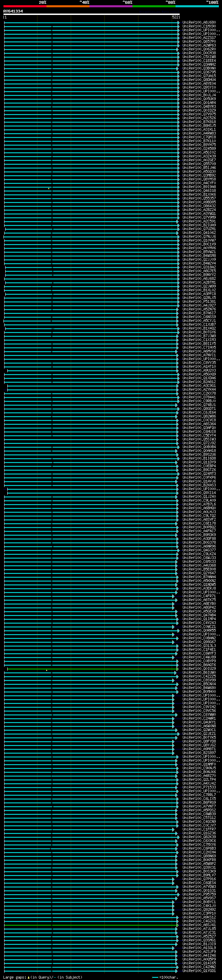Click the UniRef100_A4IZ46 label

pyautogui.click(x=199, y=955)
